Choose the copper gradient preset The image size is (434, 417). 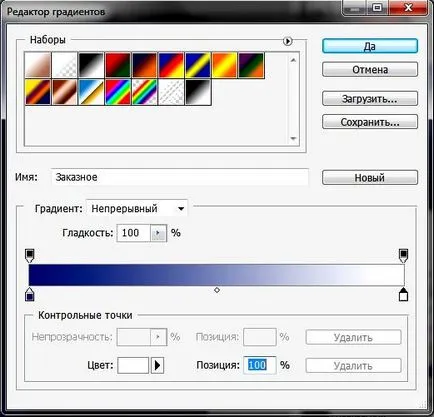click(65, 92)
